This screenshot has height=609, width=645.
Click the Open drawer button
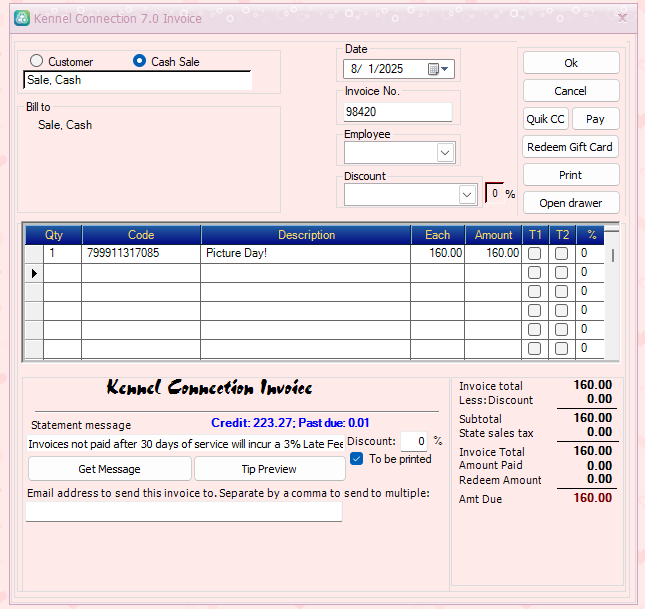[x=571, y=203]
